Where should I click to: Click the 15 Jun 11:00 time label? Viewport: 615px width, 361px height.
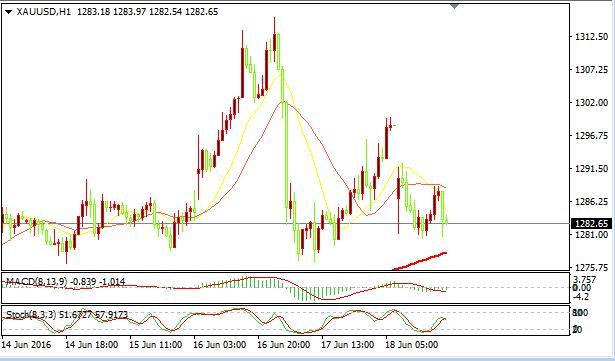(156, 345)
